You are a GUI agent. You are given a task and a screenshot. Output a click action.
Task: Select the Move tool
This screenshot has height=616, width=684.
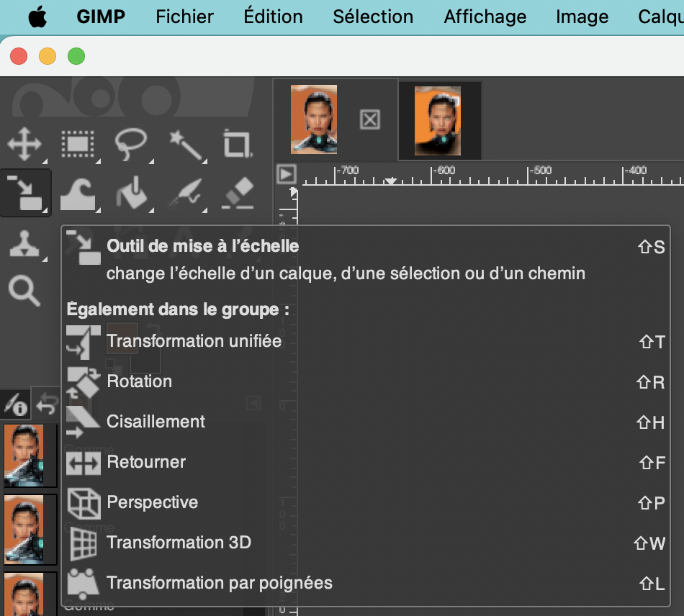pyautogui.click(x=24, y=145)
